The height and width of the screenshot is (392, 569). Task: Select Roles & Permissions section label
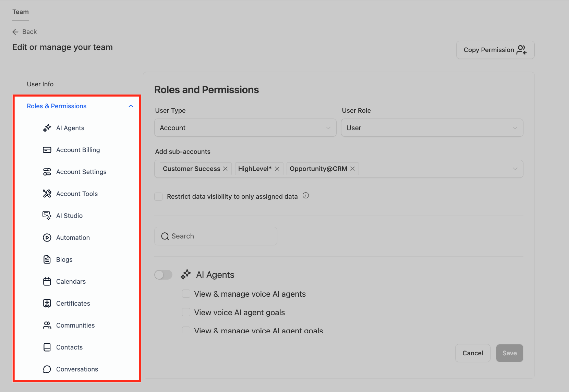pyautogui.click(x=57, y=106)
